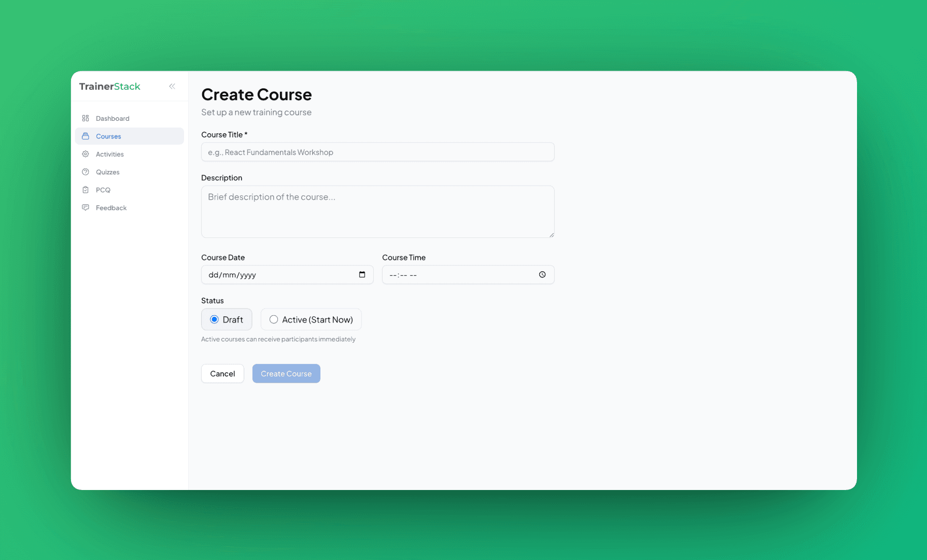Click the Quizzes question mark icon
Image resolution: width=927 pixels, height=560 pixels.
click(x=86, y=172)
